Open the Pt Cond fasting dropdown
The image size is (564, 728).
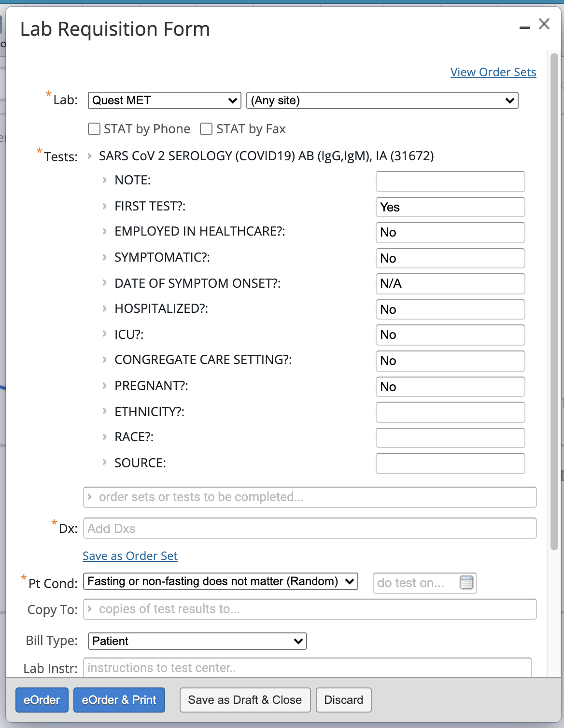tap(220, 581)
